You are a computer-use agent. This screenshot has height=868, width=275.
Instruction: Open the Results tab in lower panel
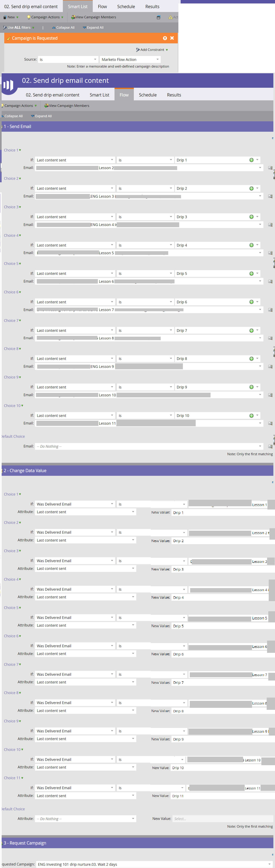pyautogui.click(x=174, y=95)
